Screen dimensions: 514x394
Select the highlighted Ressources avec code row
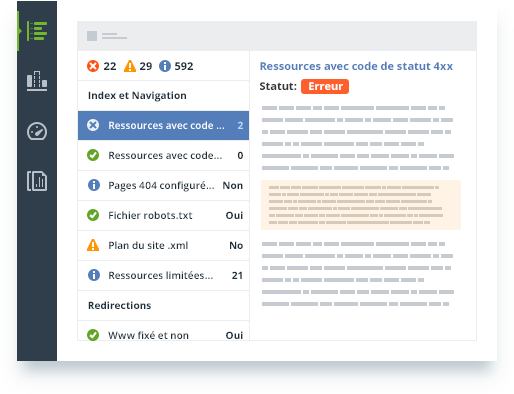pyautogui.click(x=163, y=125)
